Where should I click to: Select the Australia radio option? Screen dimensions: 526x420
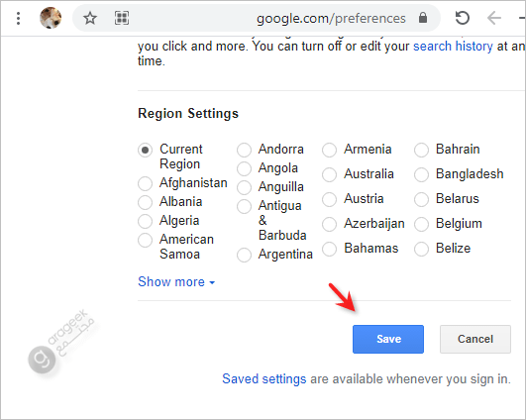click(x=329, y=174)
